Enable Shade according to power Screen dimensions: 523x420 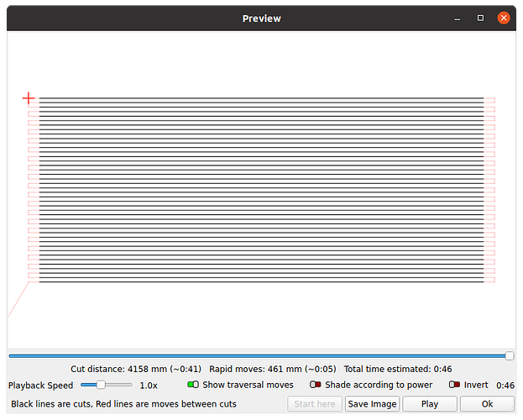[316, 385]
